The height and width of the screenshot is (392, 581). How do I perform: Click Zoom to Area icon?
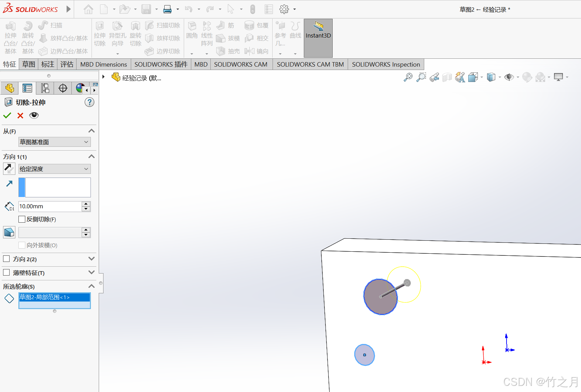click(421, 77)
